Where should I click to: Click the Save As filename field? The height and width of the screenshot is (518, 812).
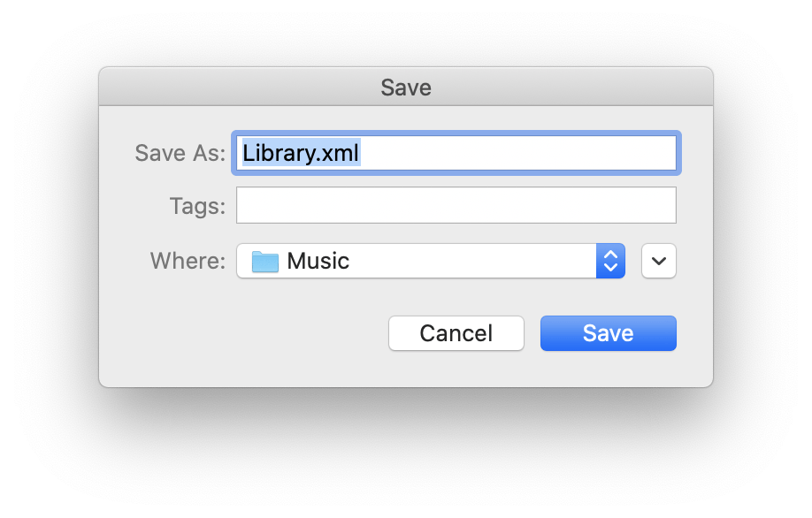(456, 153)
